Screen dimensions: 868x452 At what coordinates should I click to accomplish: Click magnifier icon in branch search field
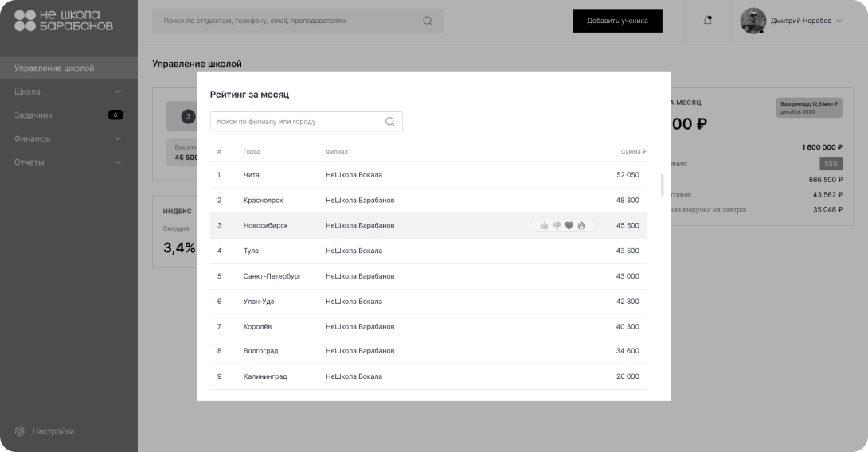click(x=390, y=122)
